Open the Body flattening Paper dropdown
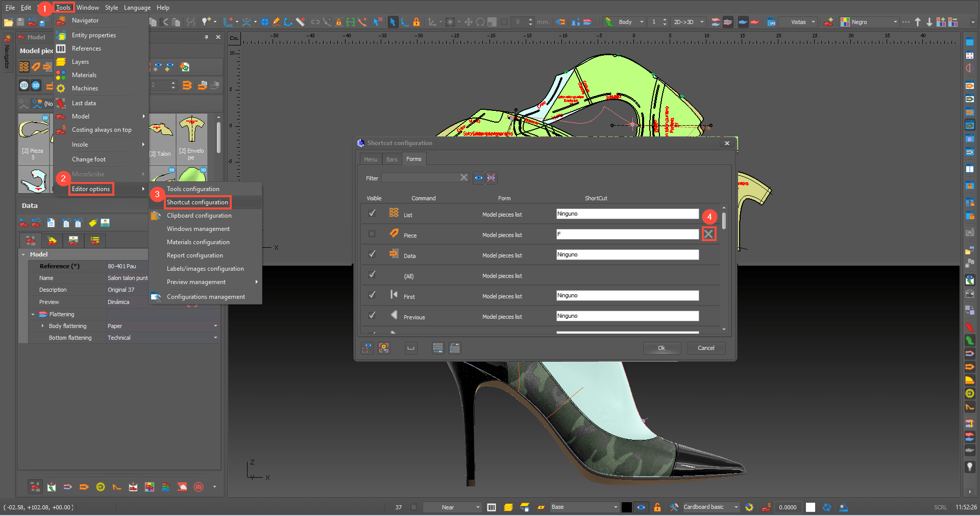 coord(215,326)
